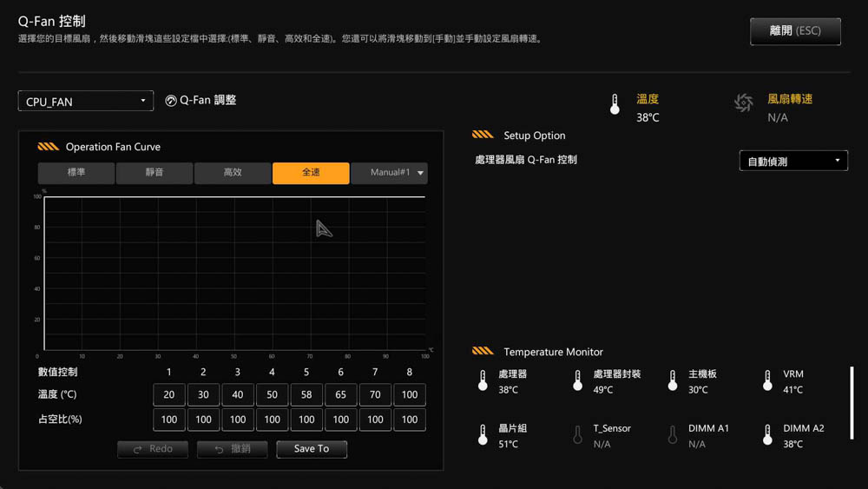Click the Temperature Monitor vertical scrollbar
Image resolution: width=868 pixels, height=489 pixels.
pyautogui.click(x=852, y=403)
